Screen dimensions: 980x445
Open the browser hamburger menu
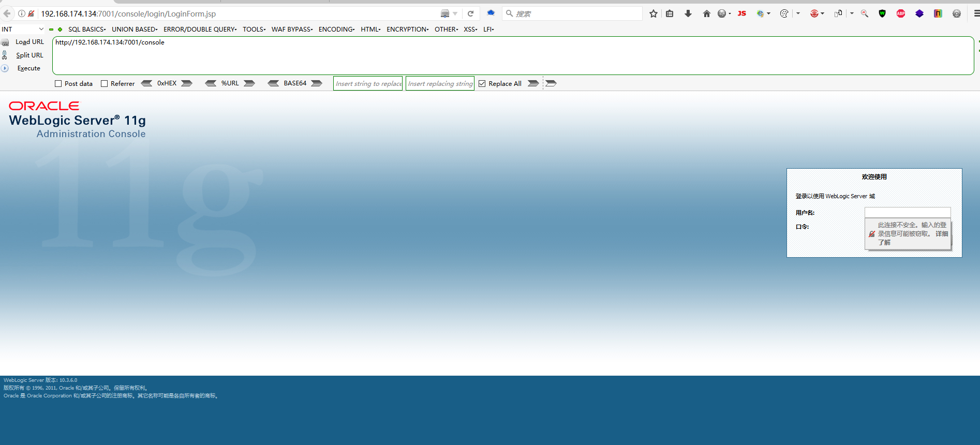(x=976, y=13)
